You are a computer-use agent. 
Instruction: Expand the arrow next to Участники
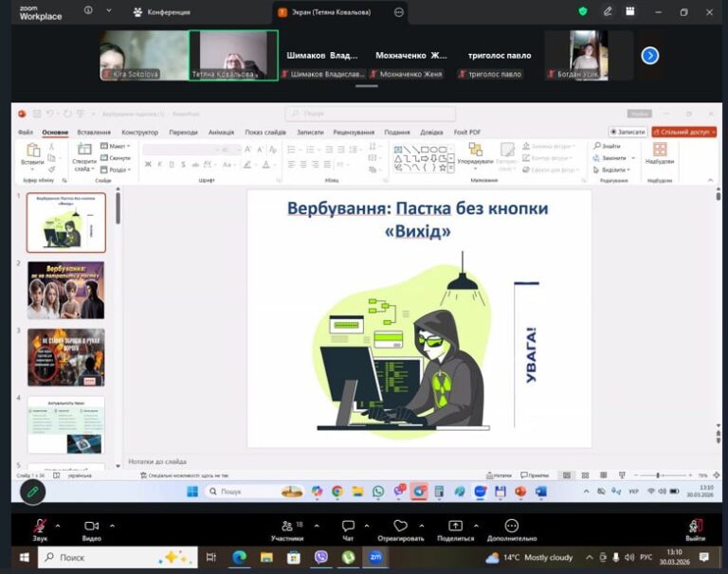pos(317,525)
